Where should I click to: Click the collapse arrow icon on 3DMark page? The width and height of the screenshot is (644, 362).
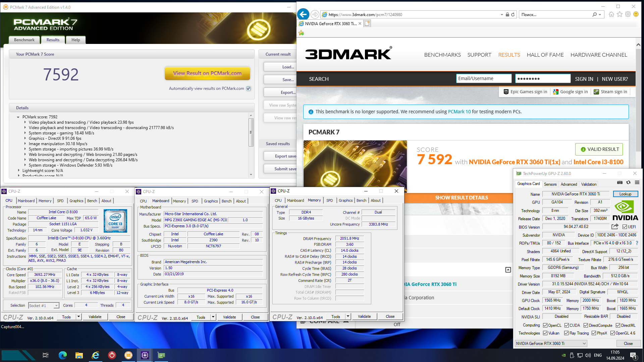click(x=508, y=270)
